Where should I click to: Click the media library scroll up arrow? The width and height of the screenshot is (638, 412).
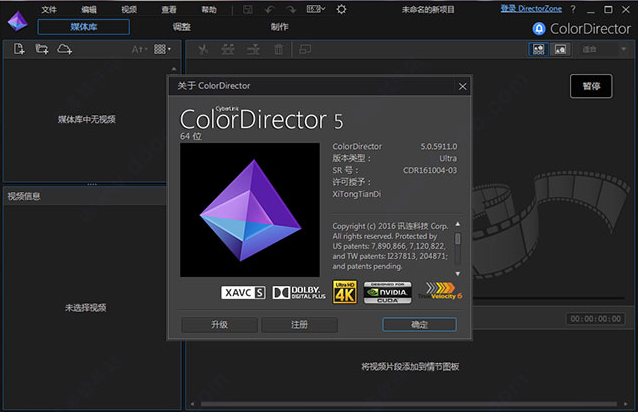click(x=174, y=69)
